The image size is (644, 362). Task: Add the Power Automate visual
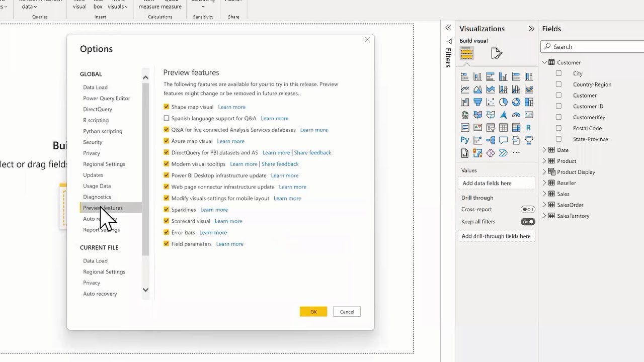pos(503,153)
